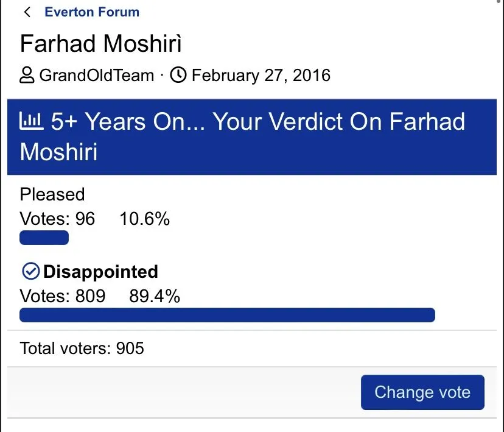The width and height of the screenshot is (504, 432).
Task: Select the Pleased poll option
Action: [52, 194]
